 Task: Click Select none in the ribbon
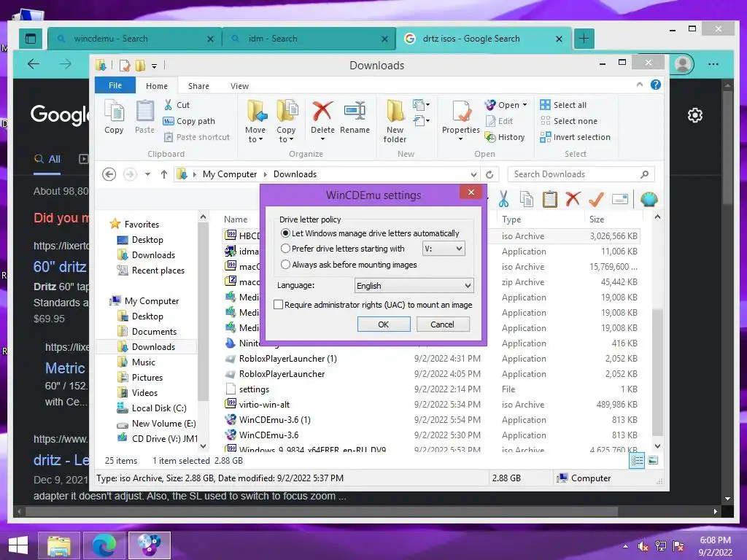(568, 121)
